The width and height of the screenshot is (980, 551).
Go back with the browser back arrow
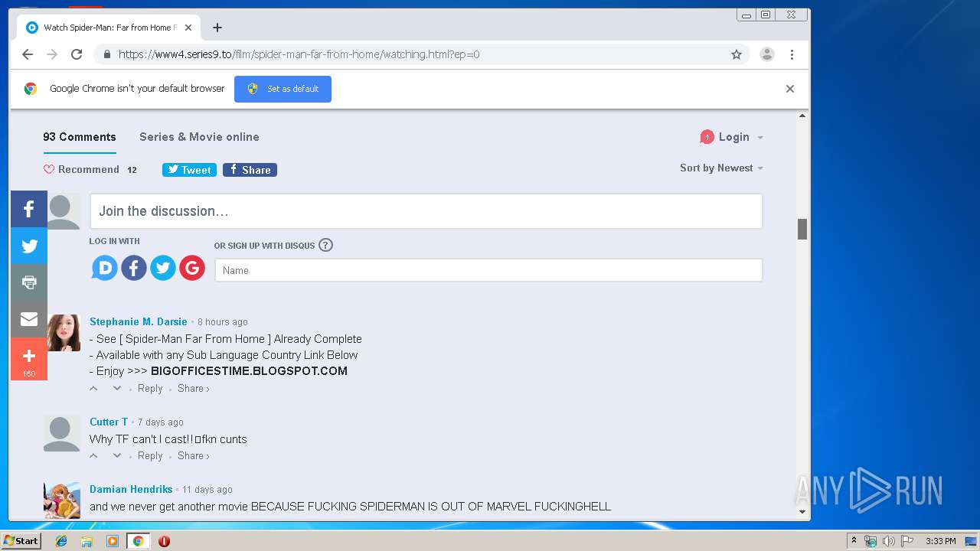(x=28, y=54)
